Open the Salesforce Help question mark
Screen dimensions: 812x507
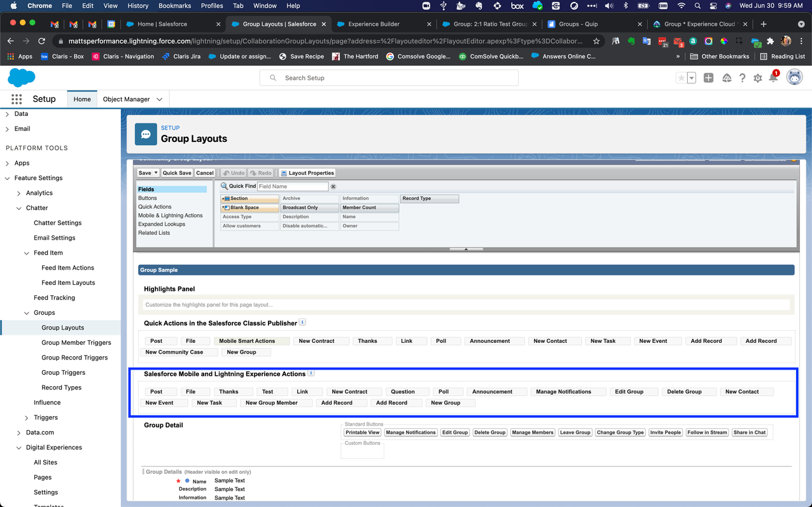point(742,78)
